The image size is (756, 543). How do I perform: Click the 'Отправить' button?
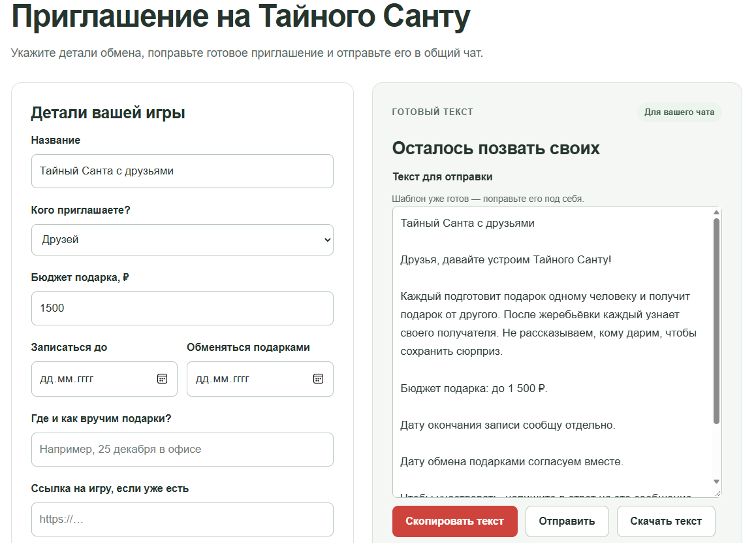567,521
